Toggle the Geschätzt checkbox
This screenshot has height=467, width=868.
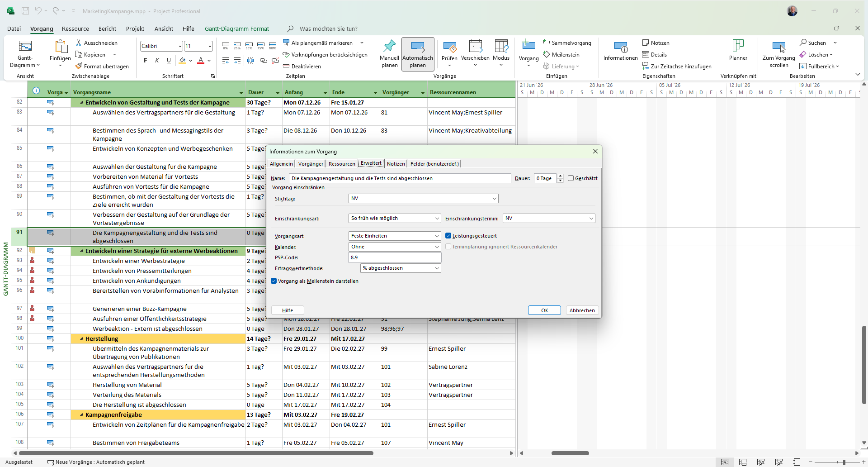tap(571, 178)
